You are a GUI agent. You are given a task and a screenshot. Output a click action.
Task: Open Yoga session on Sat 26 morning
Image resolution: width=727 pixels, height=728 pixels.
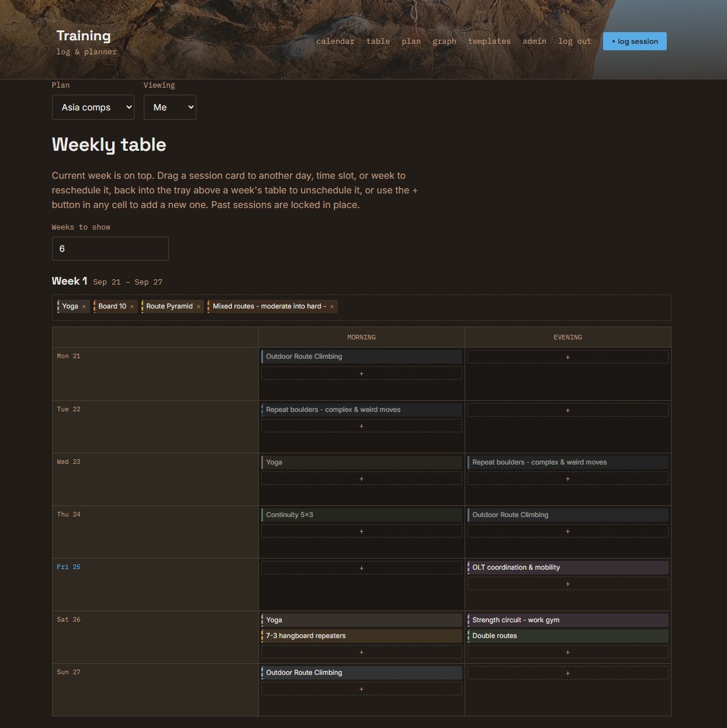coord(361,620)
